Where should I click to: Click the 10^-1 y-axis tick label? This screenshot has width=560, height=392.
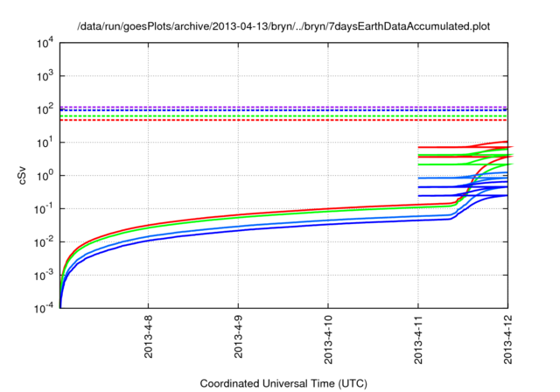click(44, 209)
